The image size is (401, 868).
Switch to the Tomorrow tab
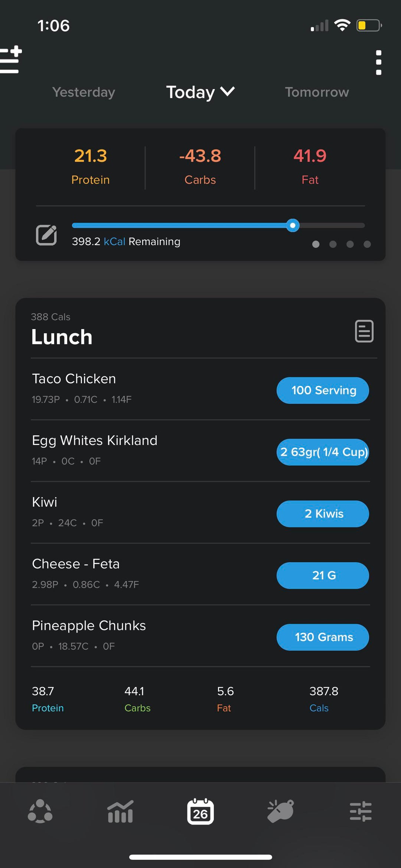[x=317, y=92]
